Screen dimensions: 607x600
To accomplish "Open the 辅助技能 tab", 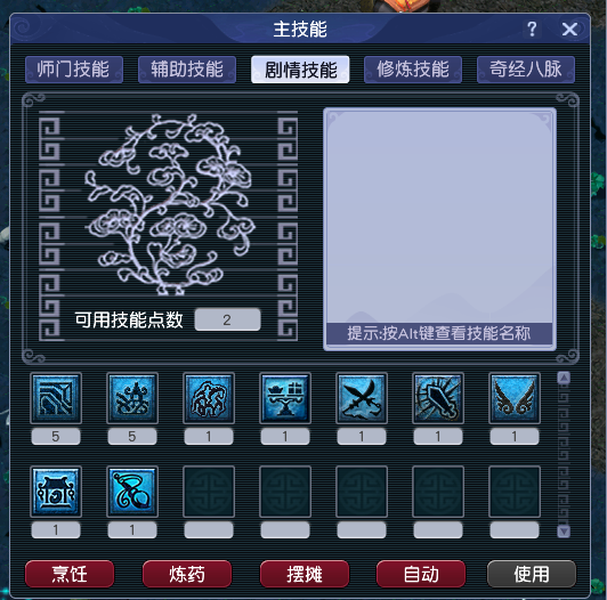I will pyautogui.click(x=187, y=70).
